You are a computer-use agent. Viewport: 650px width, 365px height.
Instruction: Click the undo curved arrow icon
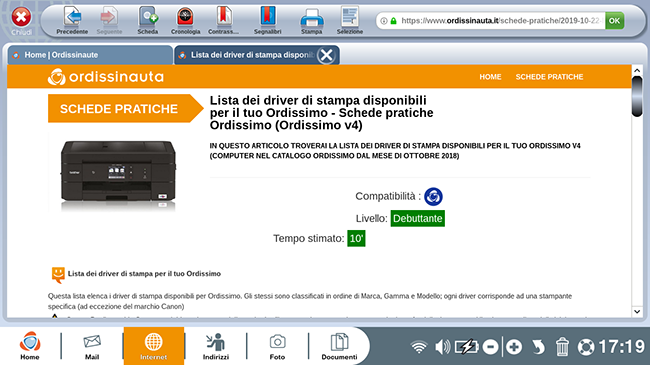click(538, 347)
